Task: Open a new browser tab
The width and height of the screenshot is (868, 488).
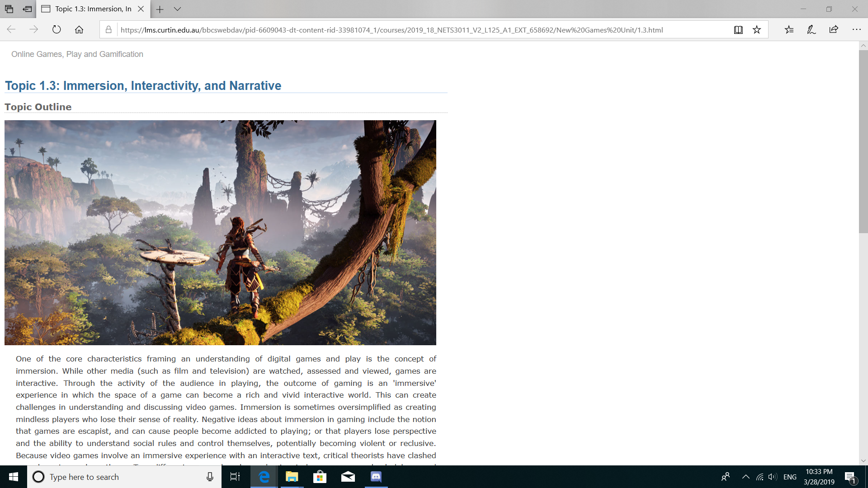Action: pos(160,9)
